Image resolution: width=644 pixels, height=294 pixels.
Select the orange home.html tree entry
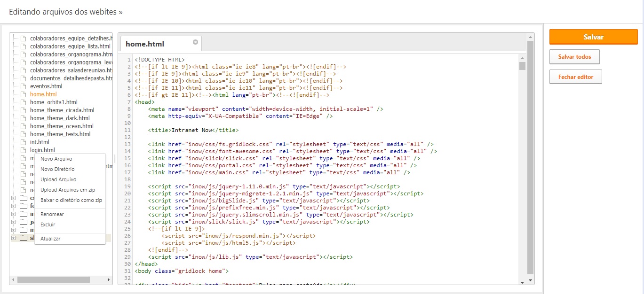pos(43,94)
